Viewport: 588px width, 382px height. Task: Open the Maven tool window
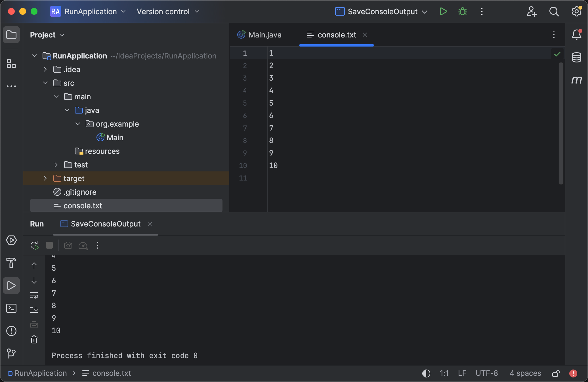577,80
